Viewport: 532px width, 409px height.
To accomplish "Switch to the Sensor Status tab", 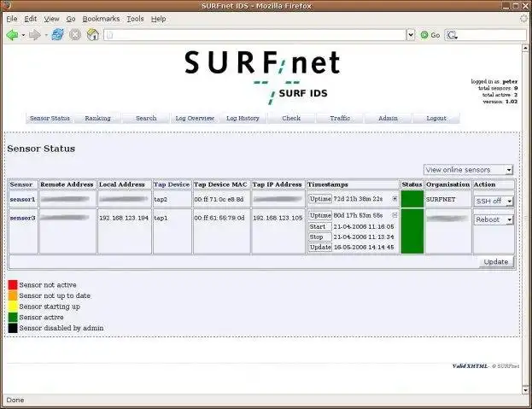I will pyautogui.click(x=50, y=119).
